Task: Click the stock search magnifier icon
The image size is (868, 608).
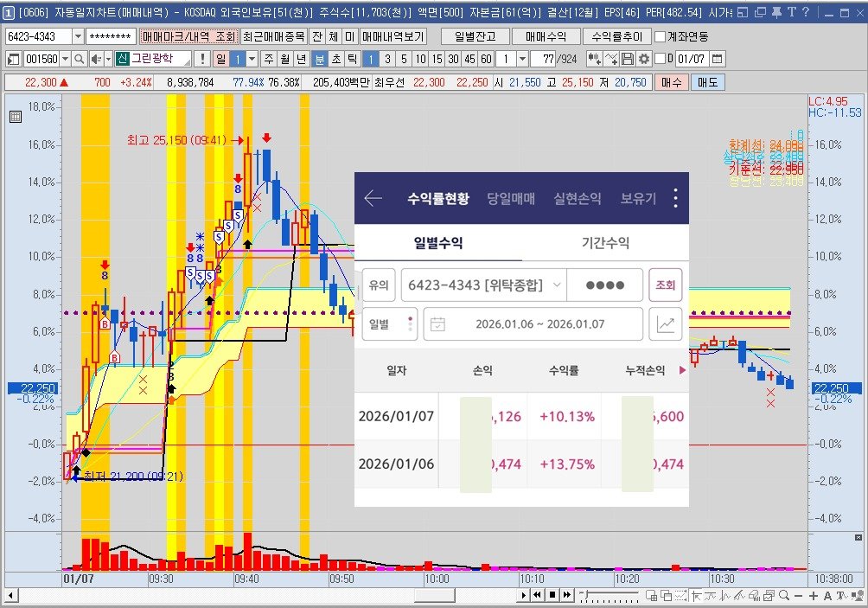Action: pos(78,59)
